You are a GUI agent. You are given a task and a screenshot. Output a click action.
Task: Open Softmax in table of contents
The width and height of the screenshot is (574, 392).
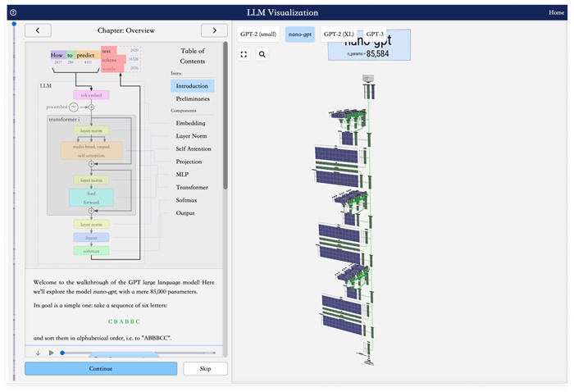tap(186, 200)
